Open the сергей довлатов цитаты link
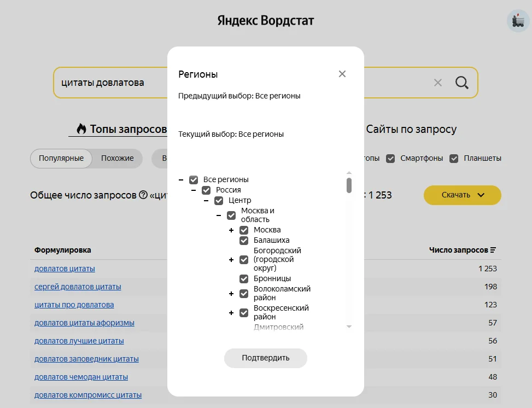Image resolution: width=532 pixels, height=408 pixels. pos(78,287)
